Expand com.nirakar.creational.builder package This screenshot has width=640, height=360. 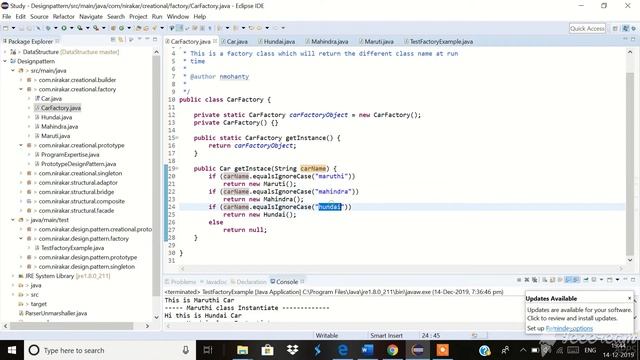(21, 80)
